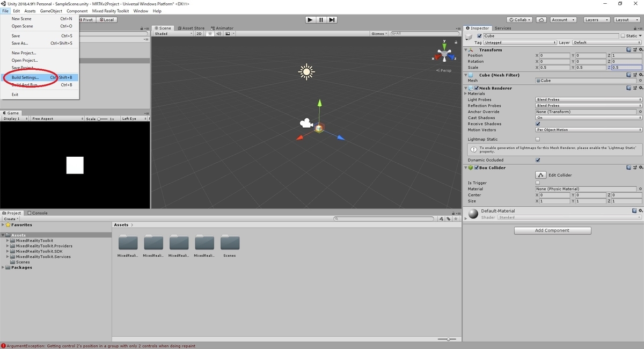Toggle Is Trigger checkbox
The width and height of the screenshot is (644, 349).
point(538,183)
